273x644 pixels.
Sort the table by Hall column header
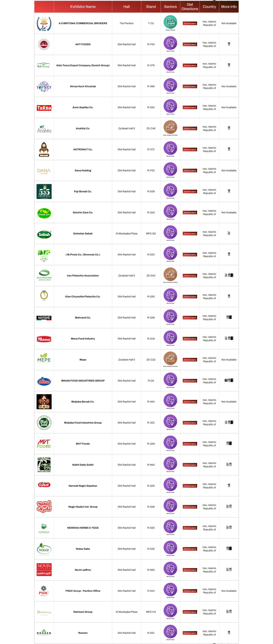click(x=127, y=7)
